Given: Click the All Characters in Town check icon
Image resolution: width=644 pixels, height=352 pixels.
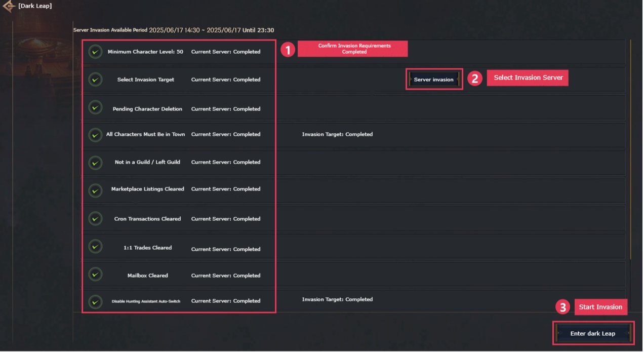Looking at the screenshot, I should (x=95, y=135).
